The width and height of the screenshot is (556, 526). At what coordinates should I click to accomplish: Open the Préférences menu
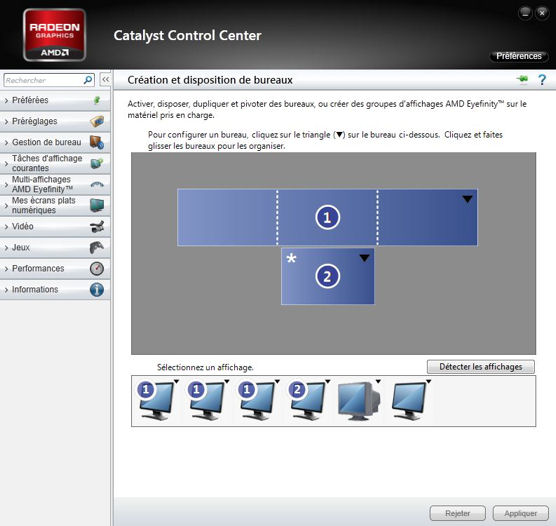coord(519,56)
